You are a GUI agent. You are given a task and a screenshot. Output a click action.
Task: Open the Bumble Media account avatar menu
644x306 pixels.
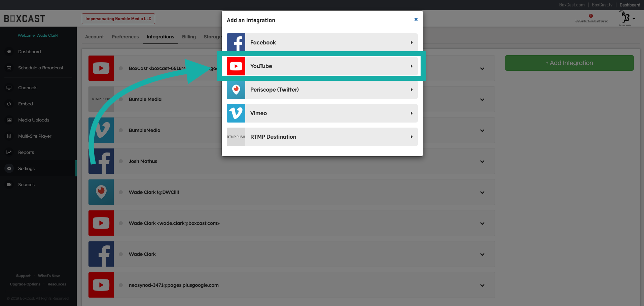coord(627,18)
